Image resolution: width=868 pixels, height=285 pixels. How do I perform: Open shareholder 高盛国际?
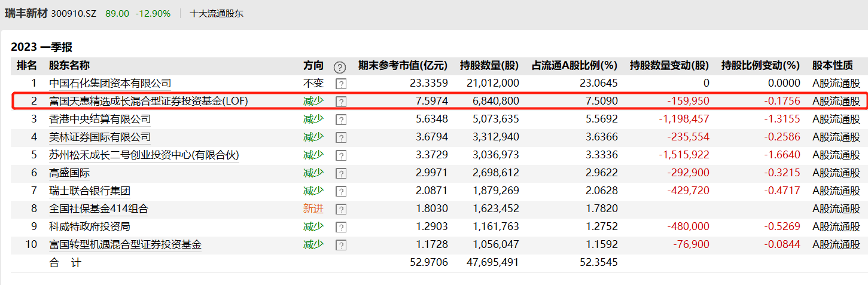click(x=69, y=173)
